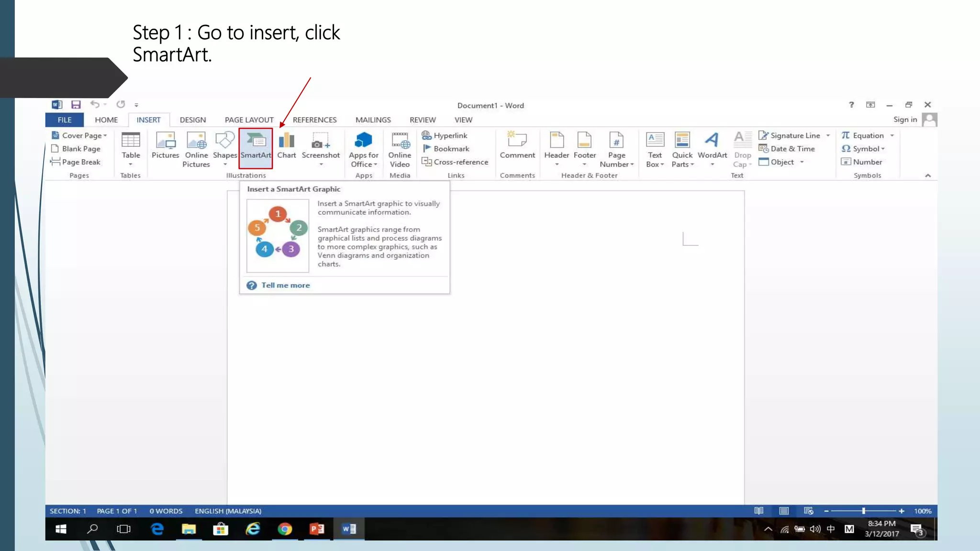This screenshot has height=551, width=980.
Task: Insert a Chart from the ribbon
Action: (x=286, y=145)
